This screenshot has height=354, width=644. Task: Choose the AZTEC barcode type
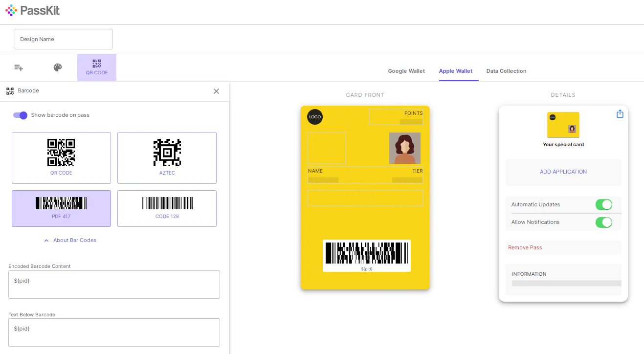[167, 158]
